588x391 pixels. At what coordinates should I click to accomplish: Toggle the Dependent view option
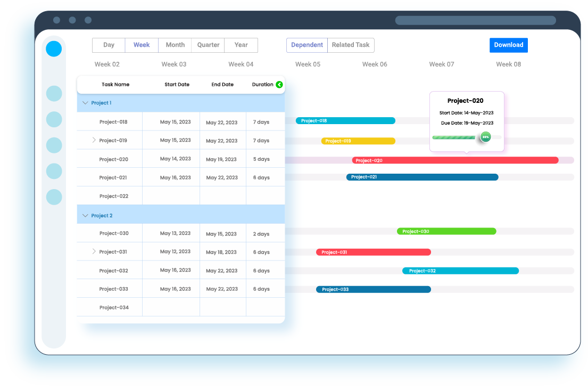pos(307,45)
